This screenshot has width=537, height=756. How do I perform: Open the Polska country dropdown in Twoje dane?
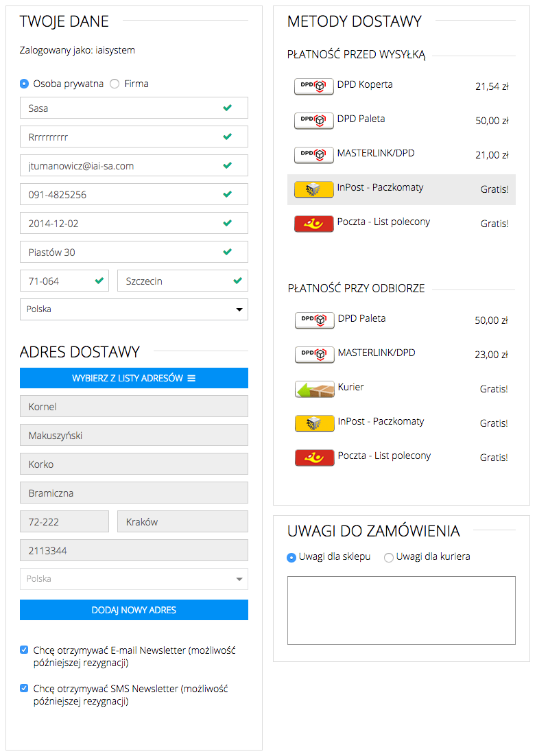(134, 309)
